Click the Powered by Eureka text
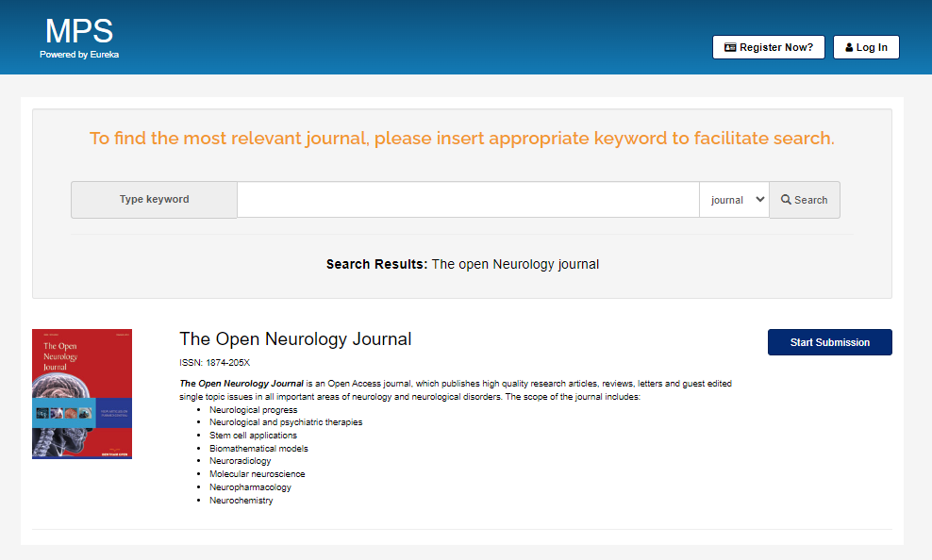This screenshot has width=932, height=560. (x=79, y=55)
